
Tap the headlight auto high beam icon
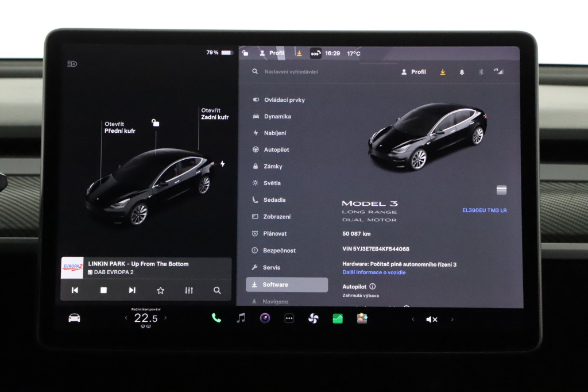tap(72, 64)
